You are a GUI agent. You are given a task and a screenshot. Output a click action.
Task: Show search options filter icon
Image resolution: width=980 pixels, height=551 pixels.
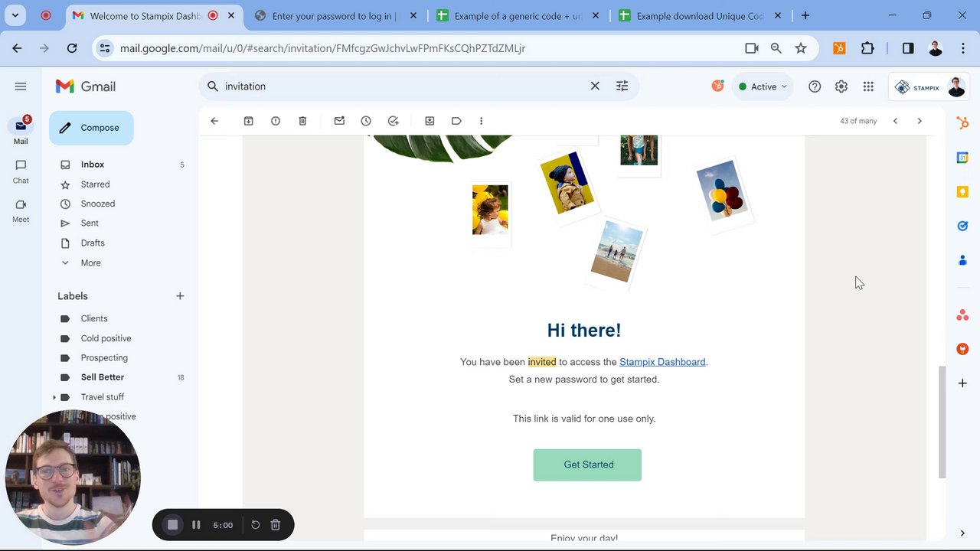tap(622, 86)
